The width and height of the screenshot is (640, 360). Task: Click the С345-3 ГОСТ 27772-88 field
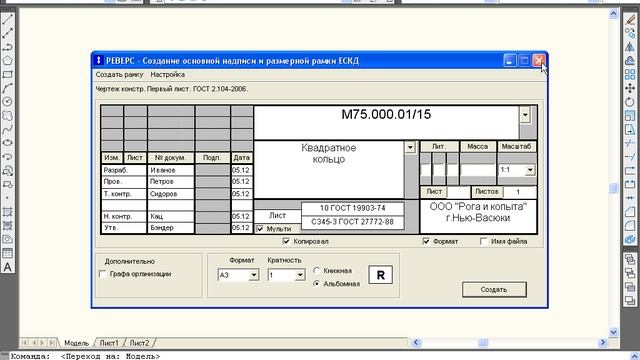(x=353, y=222)
